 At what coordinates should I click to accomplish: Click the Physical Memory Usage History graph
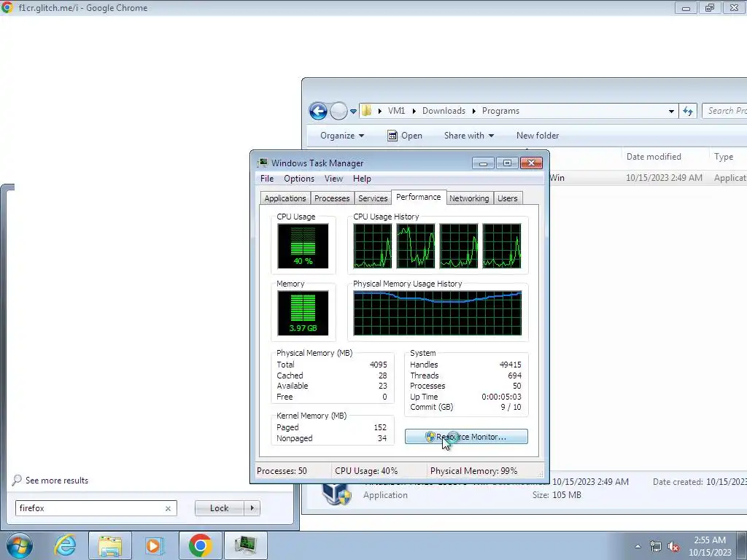pos(438,313)
